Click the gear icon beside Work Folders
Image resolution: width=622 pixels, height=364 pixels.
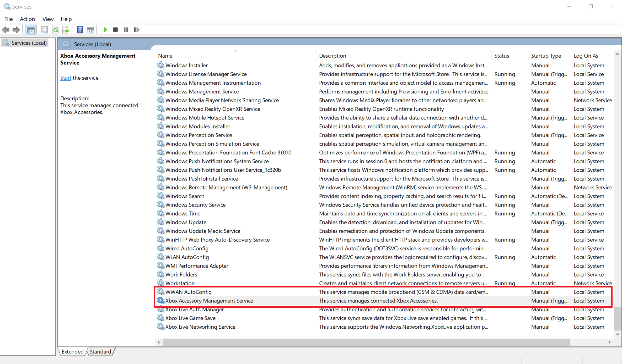(160, 274)
